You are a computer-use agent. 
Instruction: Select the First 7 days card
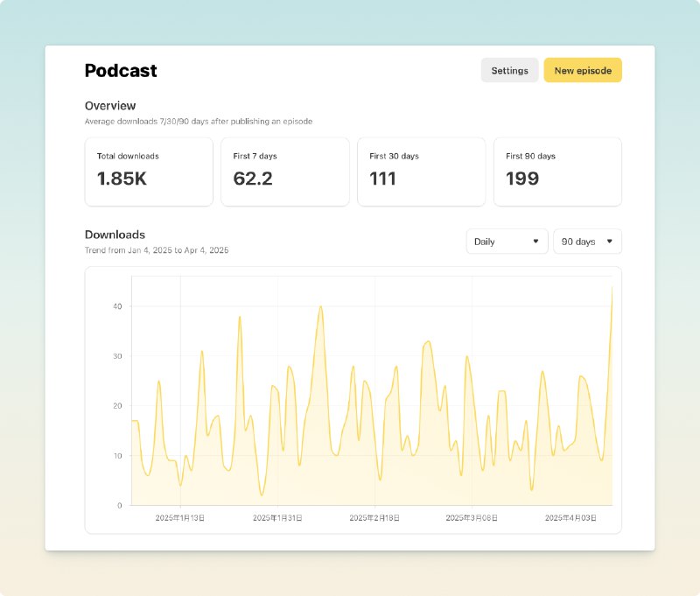click(x=284, y=172)
